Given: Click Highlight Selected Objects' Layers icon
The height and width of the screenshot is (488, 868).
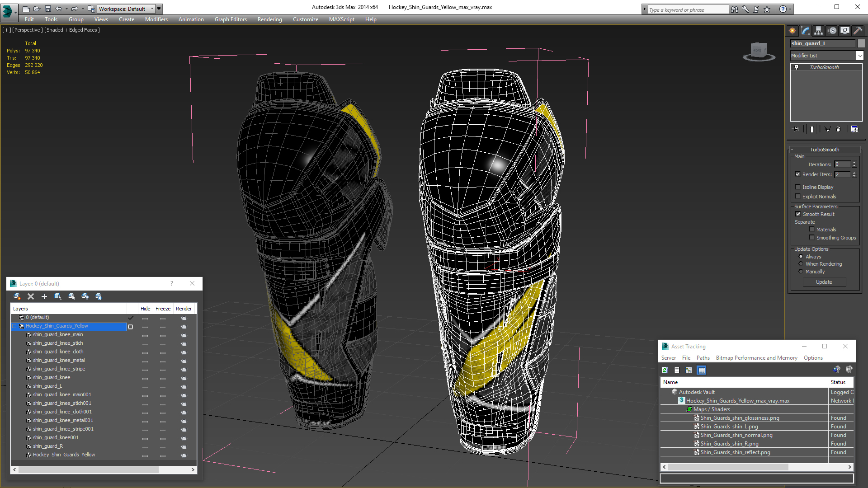Looking at the screenshot, I should (x=71, y=296).
